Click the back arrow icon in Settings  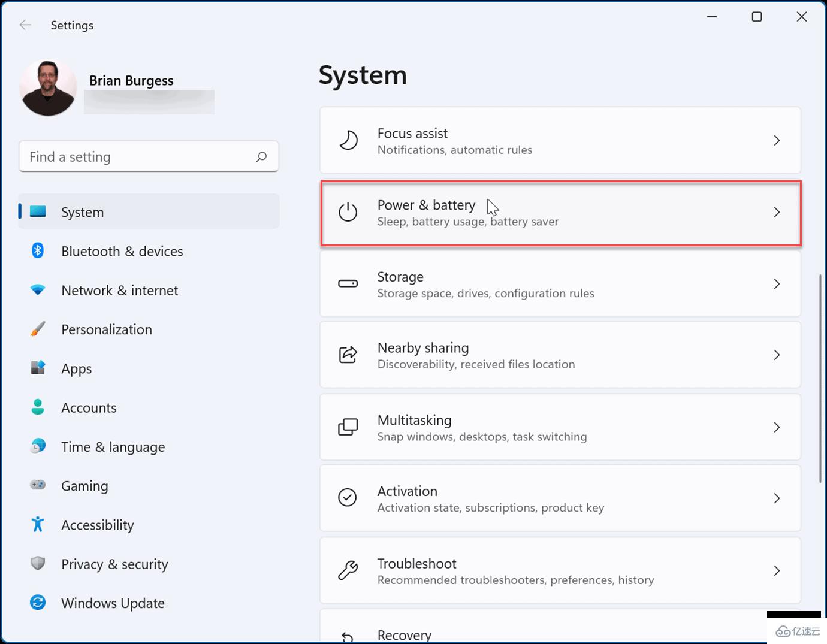pos(25,25)
